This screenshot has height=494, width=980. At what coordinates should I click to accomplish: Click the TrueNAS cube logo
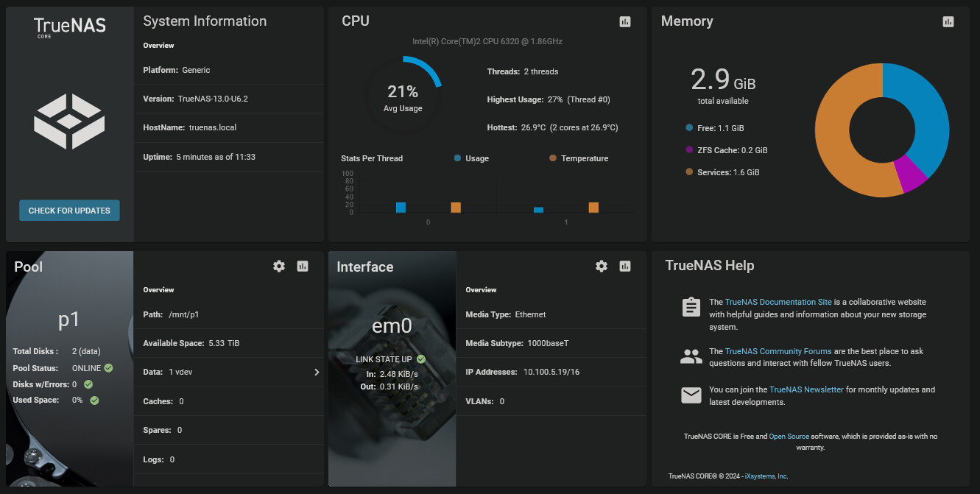69,121
